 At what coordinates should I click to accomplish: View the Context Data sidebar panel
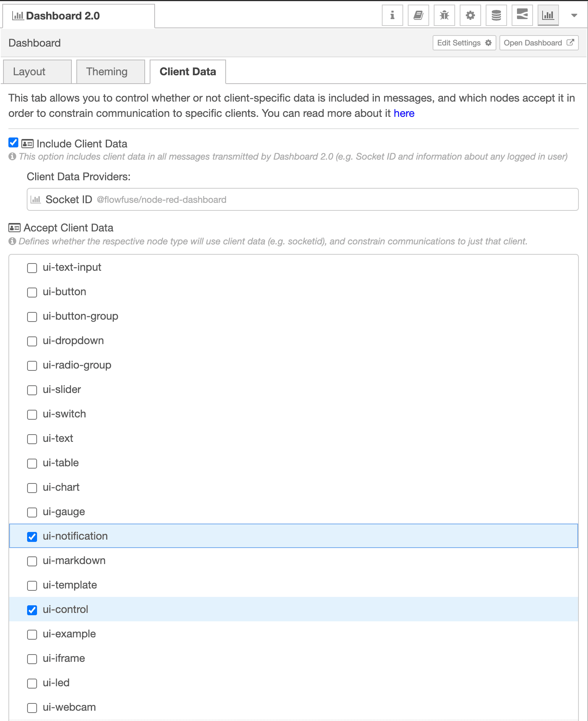point(496,15)
